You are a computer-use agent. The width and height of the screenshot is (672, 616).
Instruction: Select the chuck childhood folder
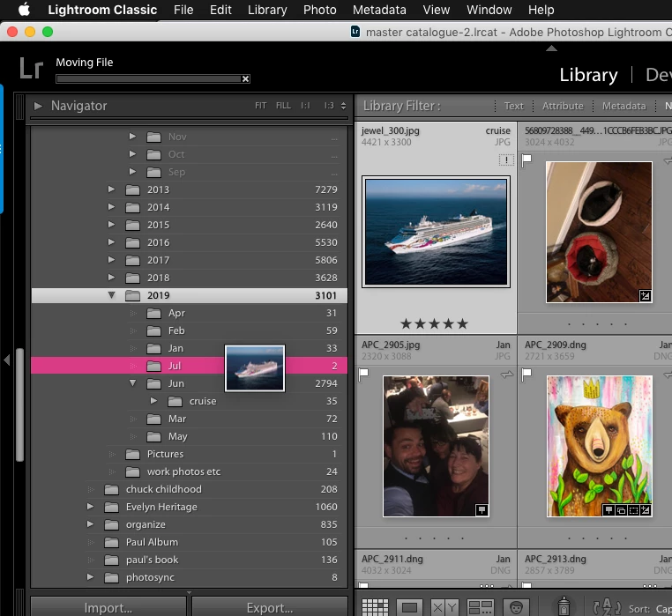189,489
